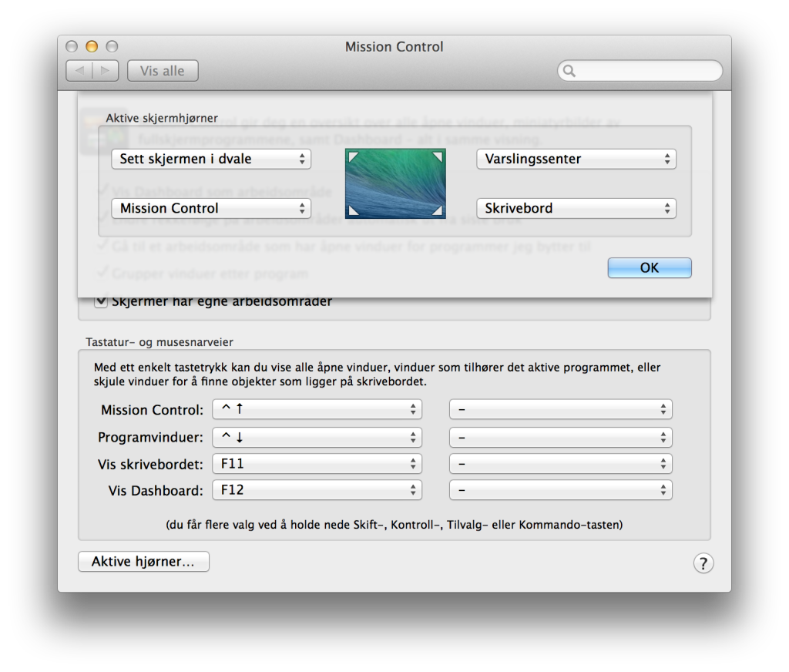Close the Mission Control window
Screen dimensions: 789x672
pyautogui.click(x=72, y=47)
